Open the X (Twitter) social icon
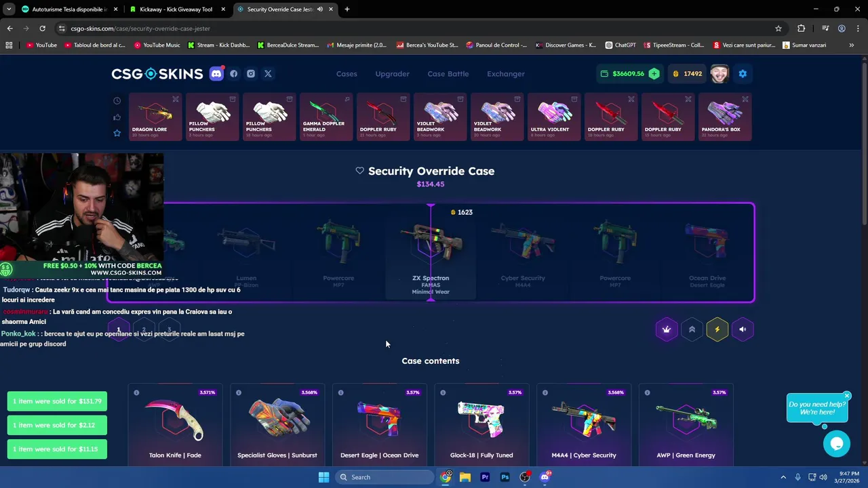The image size is (868, 488). pos(268,74)
